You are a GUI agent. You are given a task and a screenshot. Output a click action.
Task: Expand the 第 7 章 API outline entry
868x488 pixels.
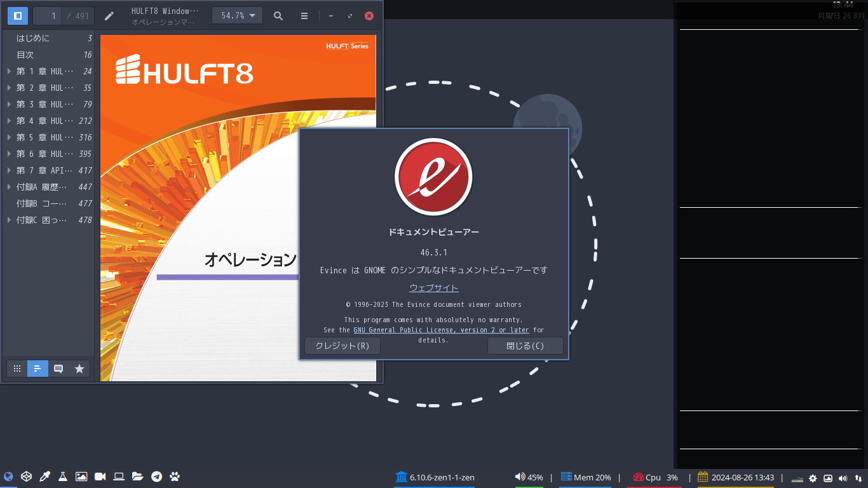(9, 170)
